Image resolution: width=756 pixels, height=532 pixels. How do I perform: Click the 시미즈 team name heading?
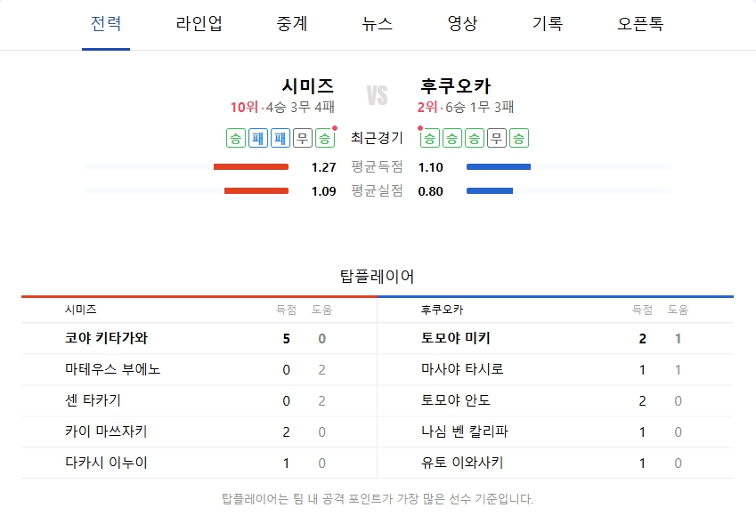tap(307, 86)
